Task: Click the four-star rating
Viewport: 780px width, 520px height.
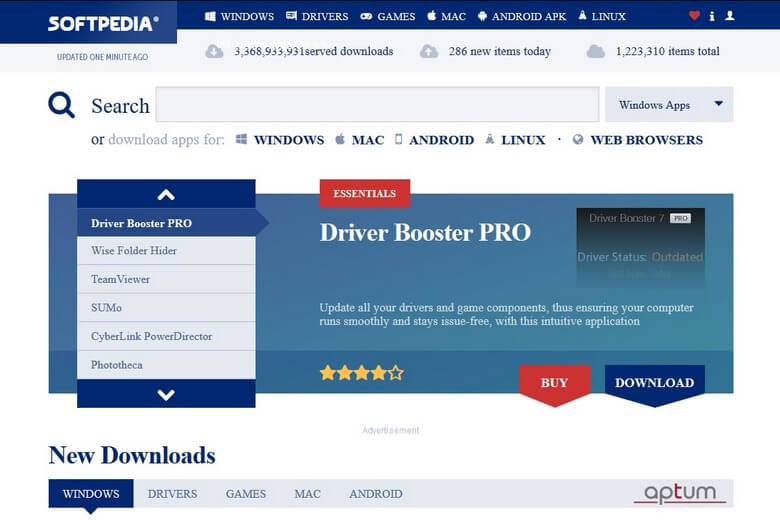Action: pos(361,373)
